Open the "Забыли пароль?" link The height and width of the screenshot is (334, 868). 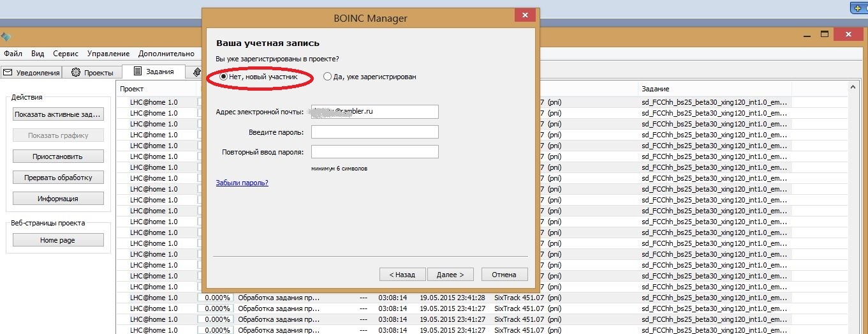point(242,183)
